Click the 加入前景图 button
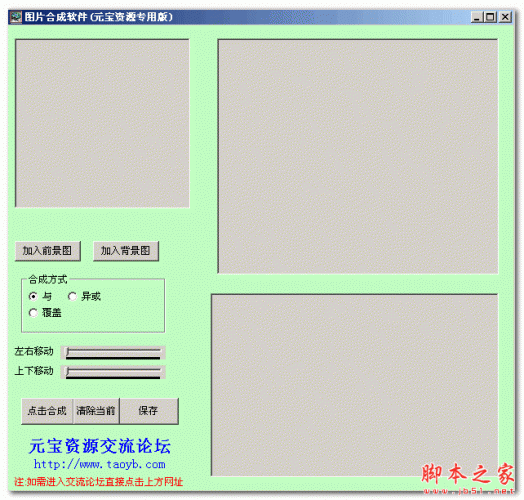 (x=48, y=251)
